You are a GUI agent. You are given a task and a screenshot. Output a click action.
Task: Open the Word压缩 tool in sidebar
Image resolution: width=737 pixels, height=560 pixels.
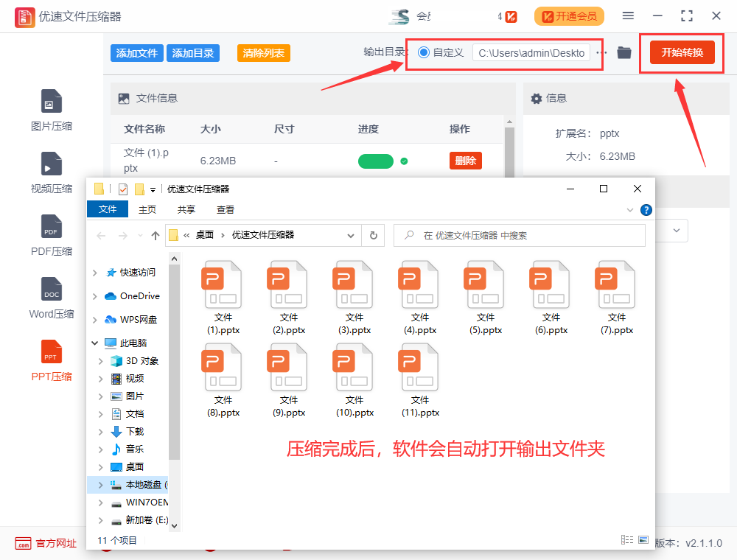(x=52, y=298)
